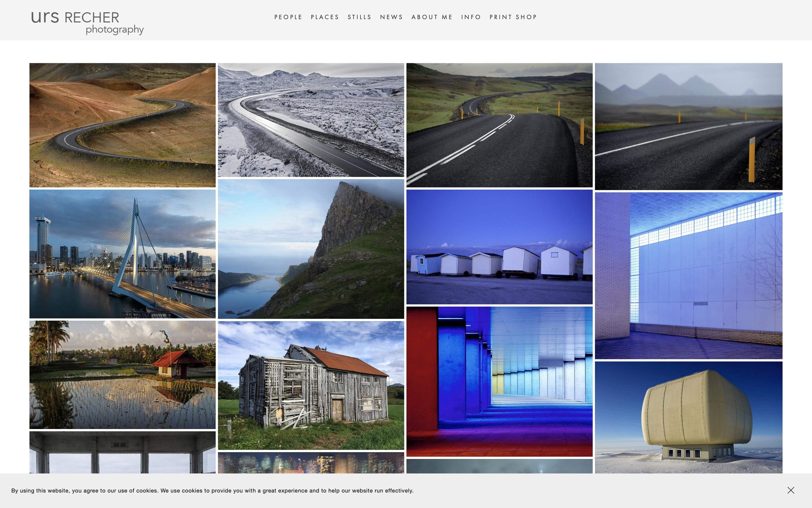
Task: Open the INFO page
Action: pyautogui.click(x=471, y=17)
